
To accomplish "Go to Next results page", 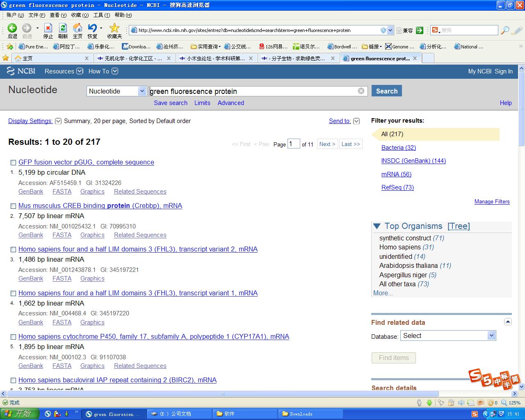I will pos(327,144).
